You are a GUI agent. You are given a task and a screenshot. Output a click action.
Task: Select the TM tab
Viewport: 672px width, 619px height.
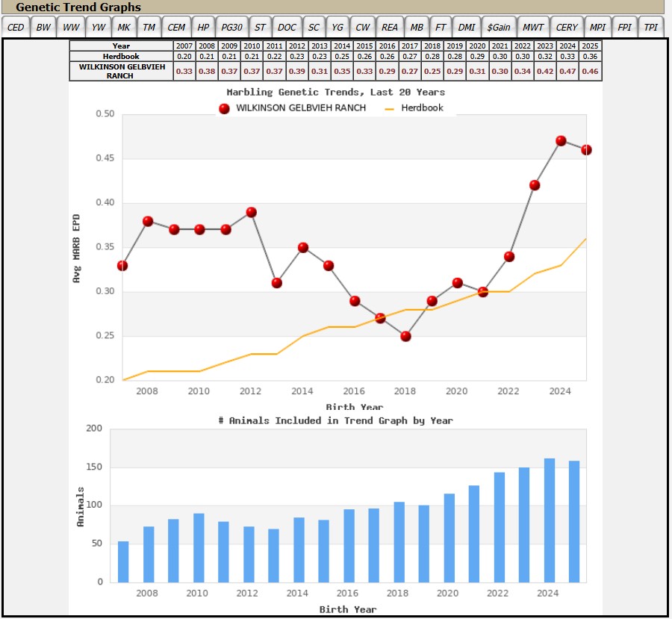click(149, 27)
